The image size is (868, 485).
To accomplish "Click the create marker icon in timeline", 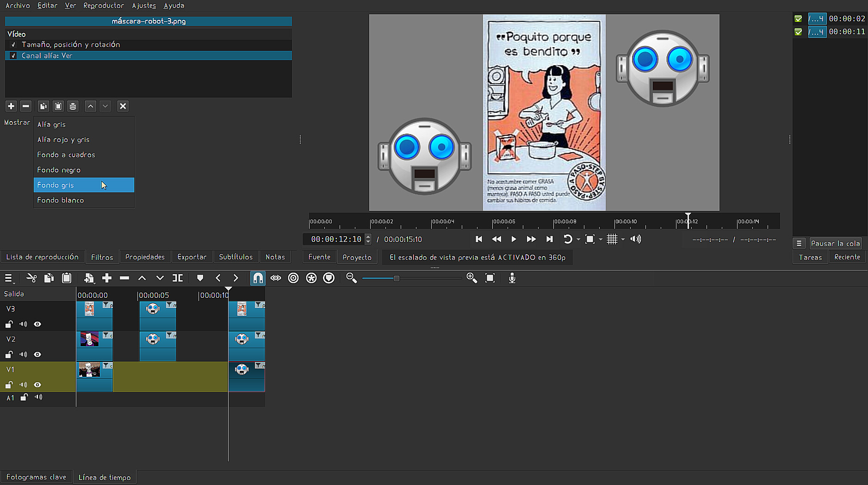I will [200, 278].
